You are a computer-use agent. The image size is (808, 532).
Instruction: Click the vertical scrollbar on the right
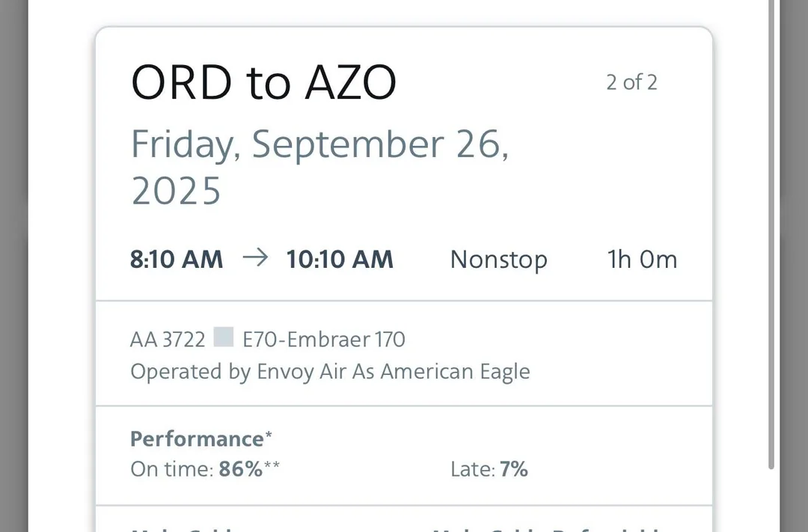point(771,224)
